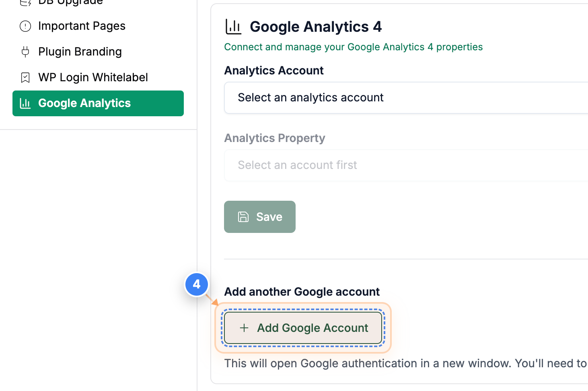Open the Important Pages settings section
Image resolution: width=588 pixels, height=391 pixels.
click(82, 26)
